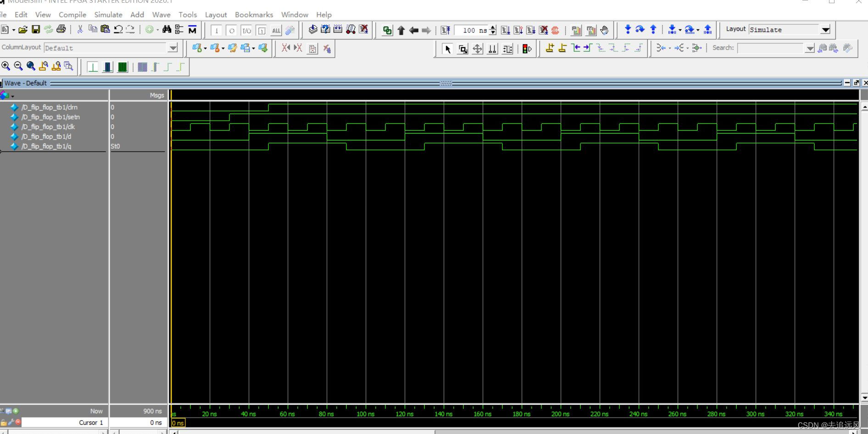Click the Zoom In magnifier icon
The image size is (868, 434).
(x=6, y=67)
